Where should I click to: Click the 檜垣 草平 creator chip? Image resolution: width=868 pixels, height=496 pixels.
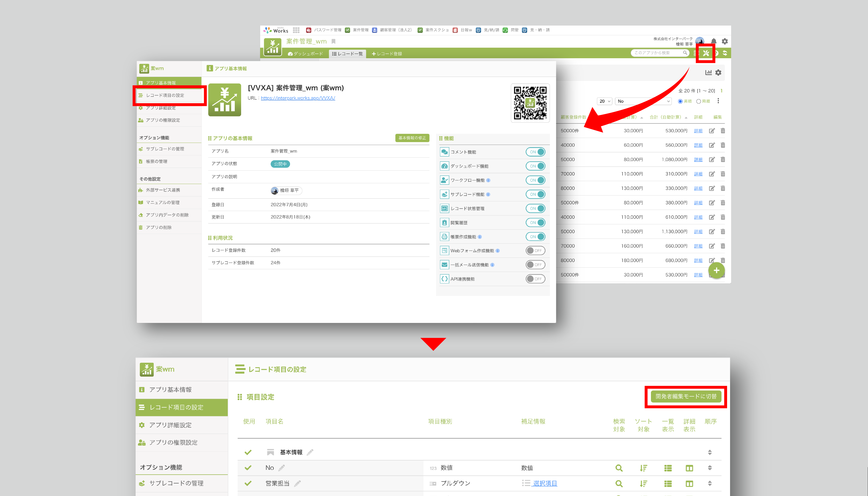click(286, 190)
